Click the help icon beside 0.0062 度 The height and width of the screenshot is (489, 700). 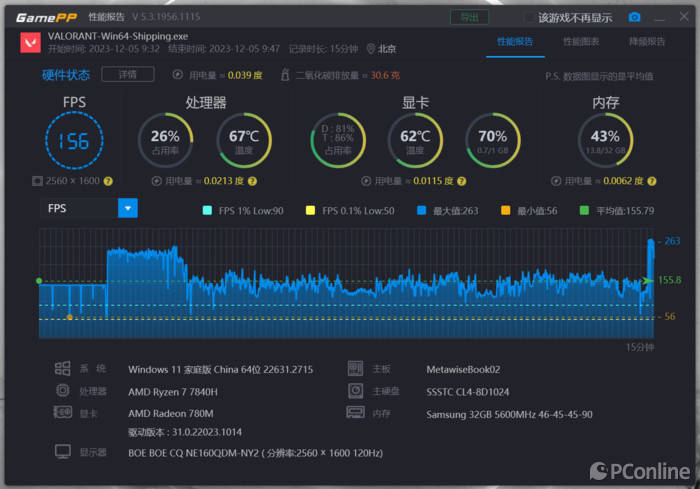652,181
